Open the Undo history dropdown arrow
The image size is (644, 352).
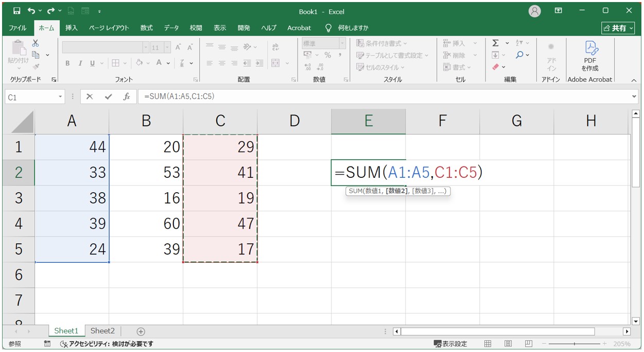click(x=40, y=11)
